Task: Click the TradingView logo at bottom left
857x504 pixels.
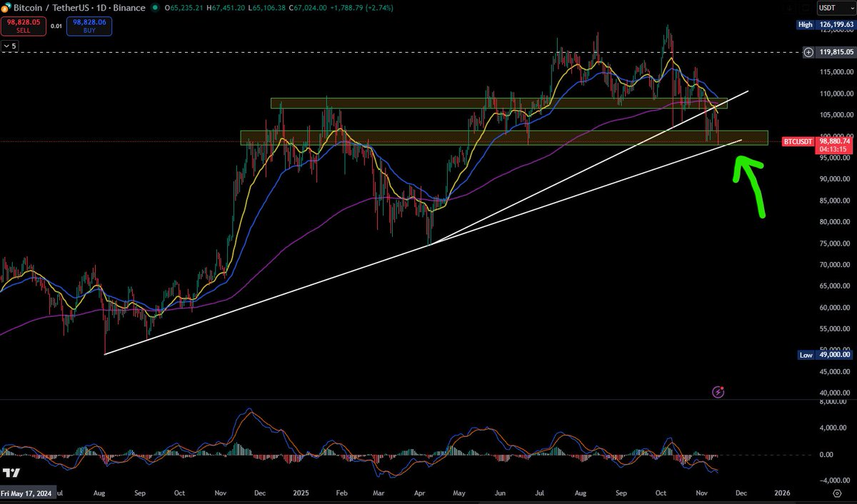Action: [11, 473]
